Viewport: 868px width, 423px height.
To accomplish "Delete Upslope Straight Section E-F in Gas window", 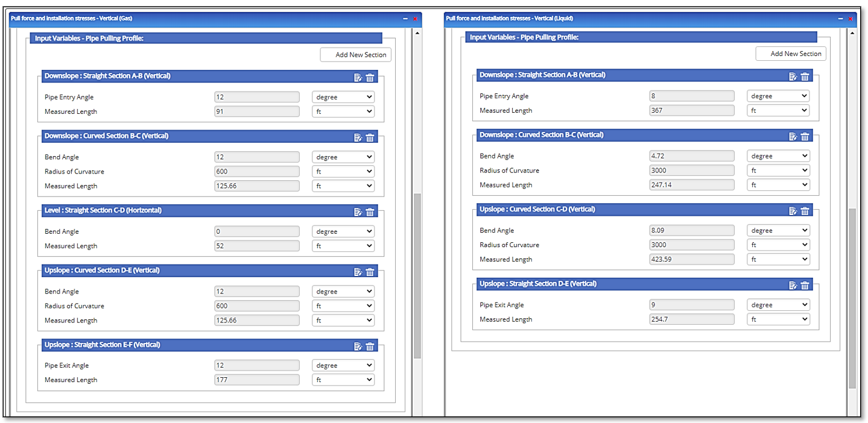I will pyautogui.click(x=370, y=346).
